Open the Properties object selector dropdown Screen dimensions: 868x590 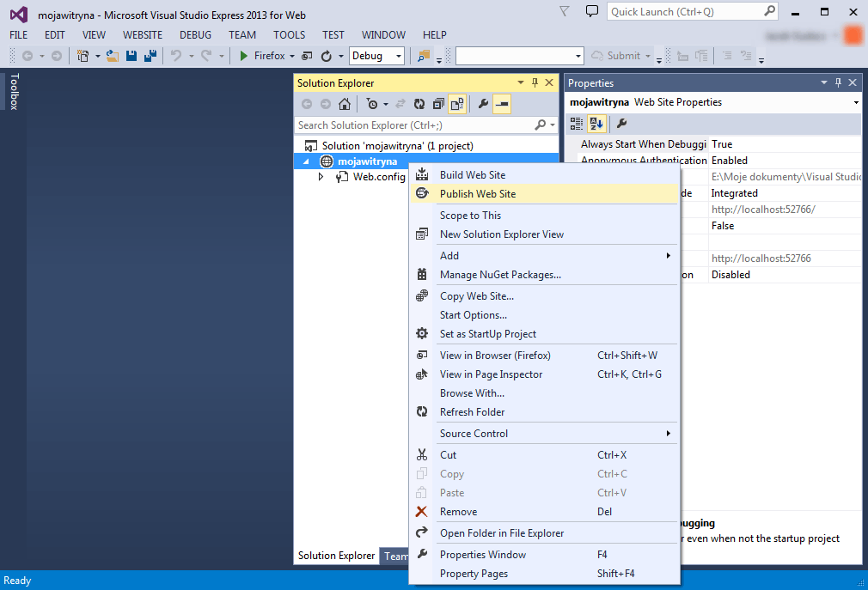coord(856,102)
